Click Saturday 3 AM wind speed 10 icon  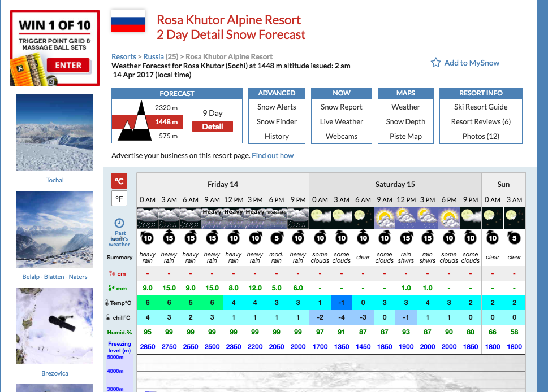coord(342,238)
